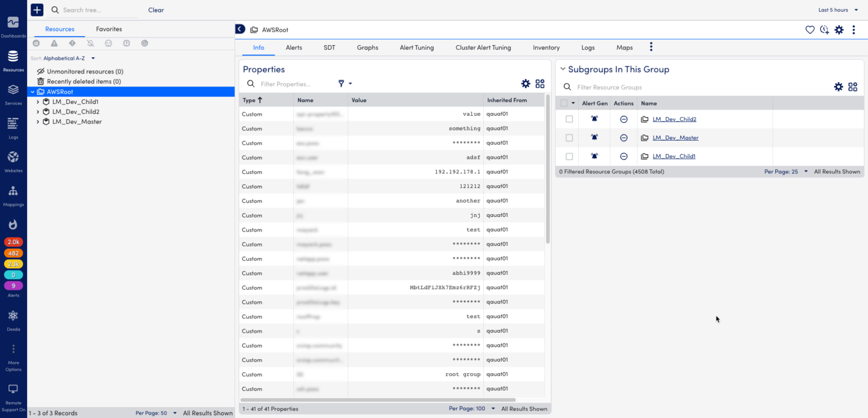Collapse the AWSRoot tree node
This screenshot has height=418, width=868.
click(32, 91)
